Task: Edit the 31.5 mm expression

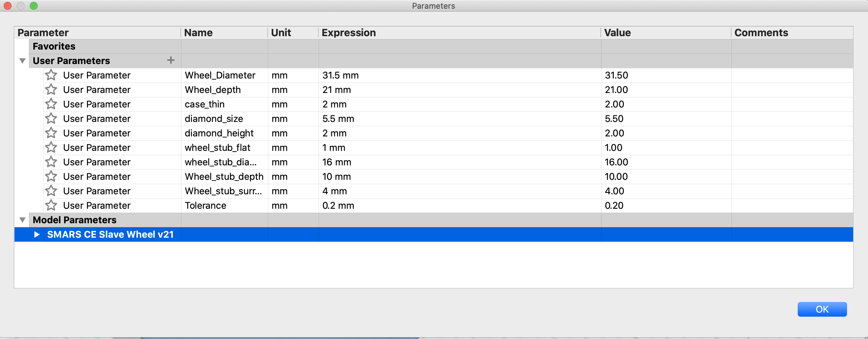Action: pyautogui.click(x=460, y=75)
